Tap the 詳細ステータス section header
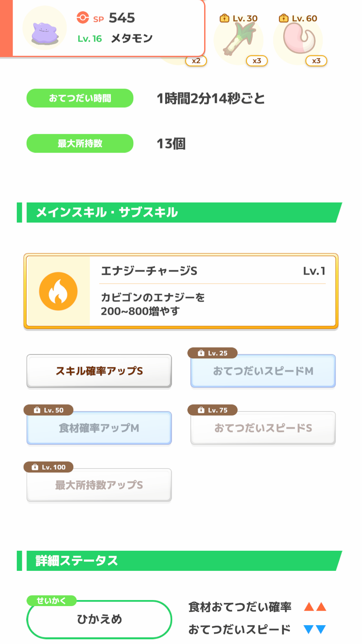 click(180, 561)
